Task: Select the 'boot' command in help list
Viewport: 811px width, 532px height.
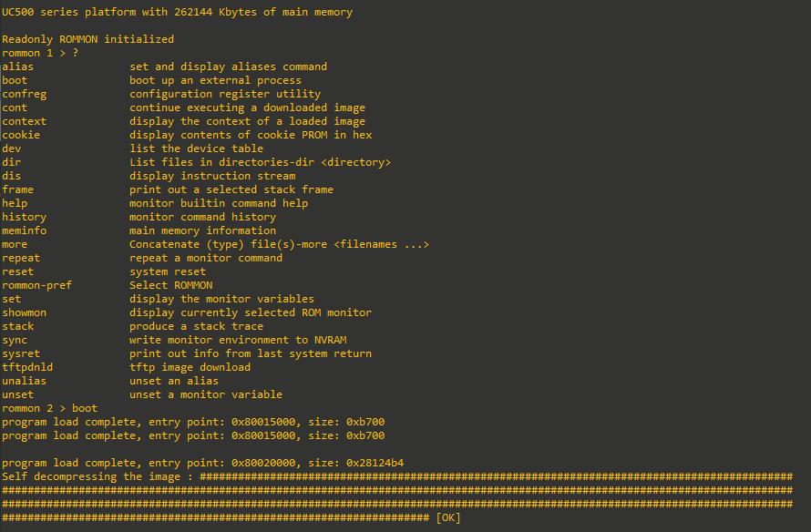Action: pyautogui.click(x=15, y=80)
